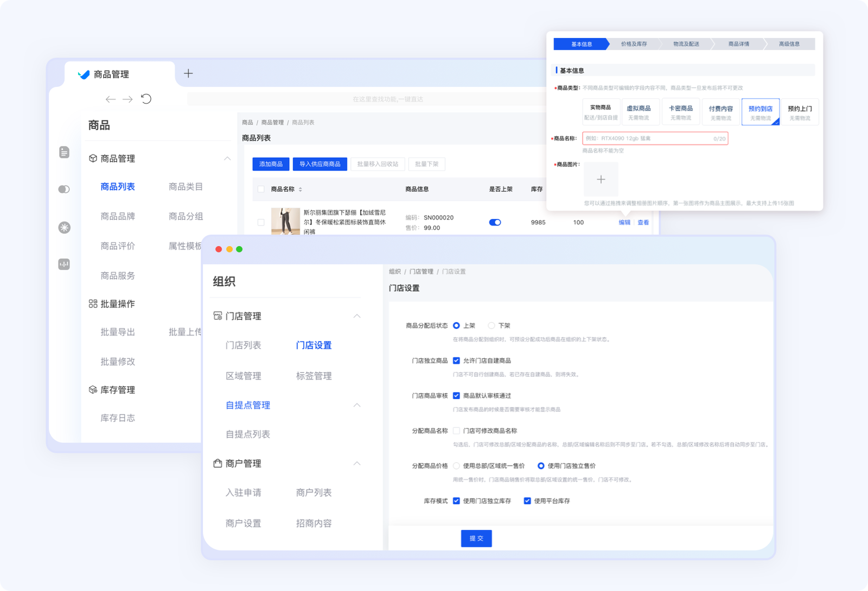Click the storefront icon beside 门店管理
Viewport: 868px width, 591px height.
218,315
